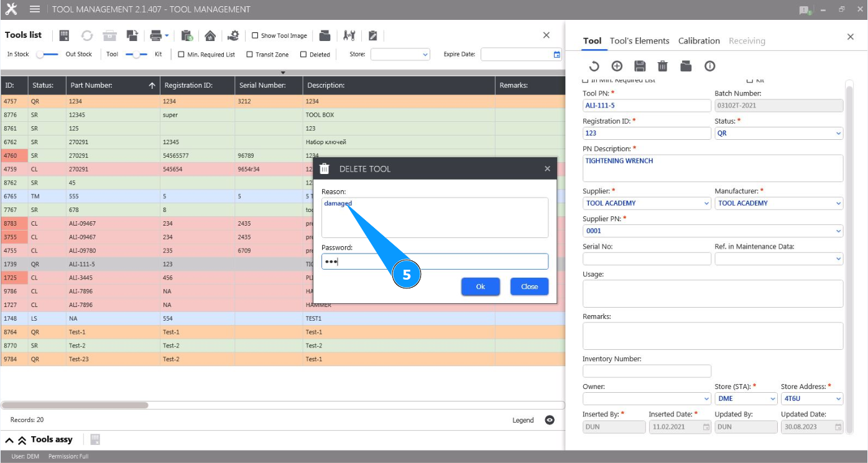Open the Supplier dropdown showing TOOL ACADEMY
Viewport: 868px width, 463px height.
pos(647,203)
